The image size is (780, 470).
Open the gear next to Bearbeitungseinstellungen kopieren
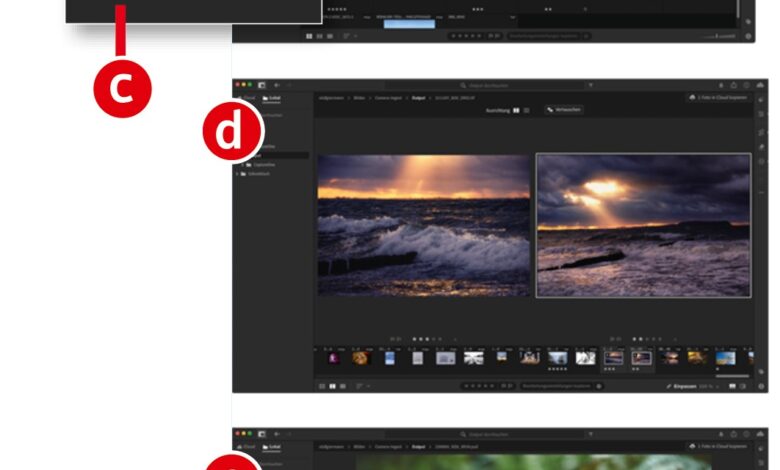pos(599,386)
